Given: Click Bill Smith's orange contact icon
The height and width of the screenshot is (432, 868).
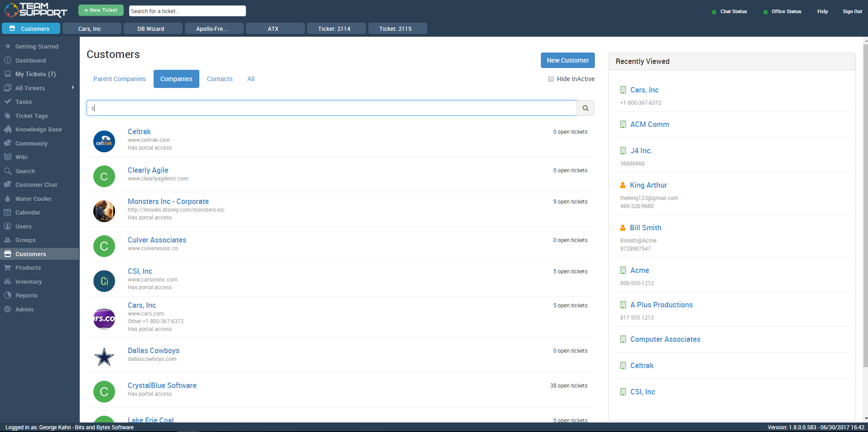Looking at the screenshot, I should (623, 228).
